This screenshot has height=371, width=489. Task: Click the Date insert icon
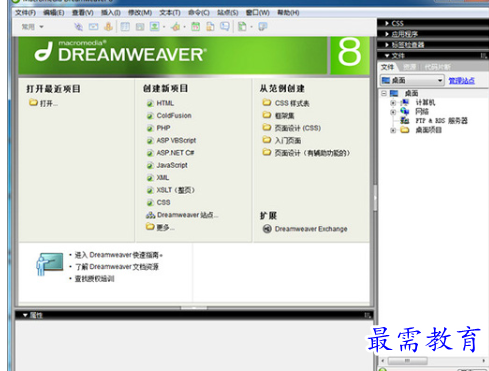196,26
